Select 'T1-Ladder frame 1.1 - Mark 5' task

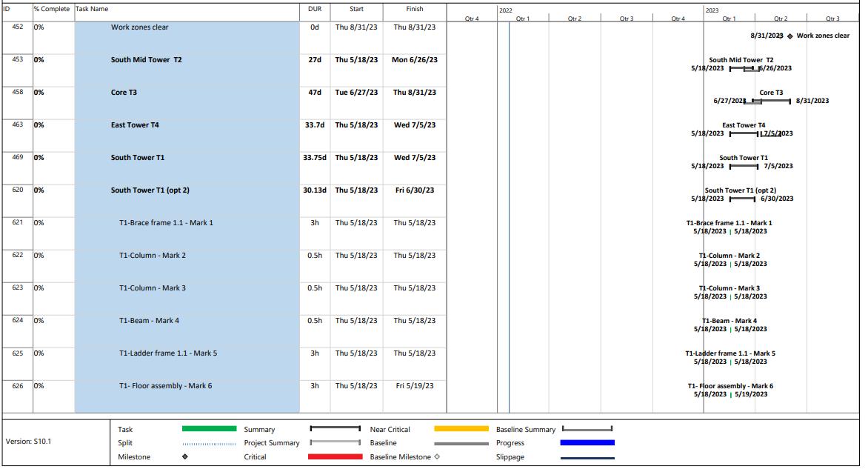168,353
